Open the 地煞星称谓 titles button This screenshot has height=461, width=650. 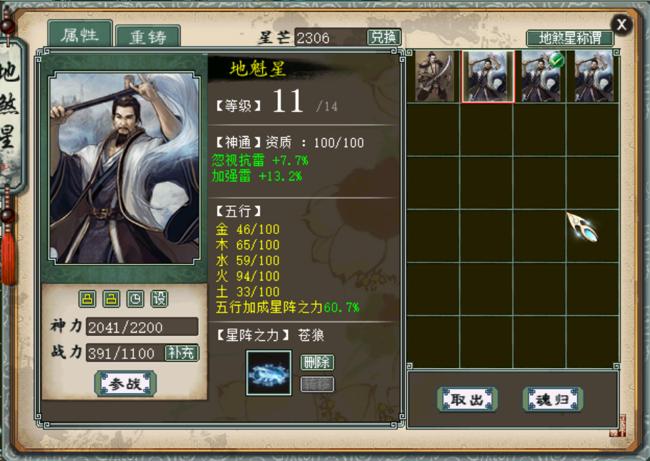tap(570, 39)
